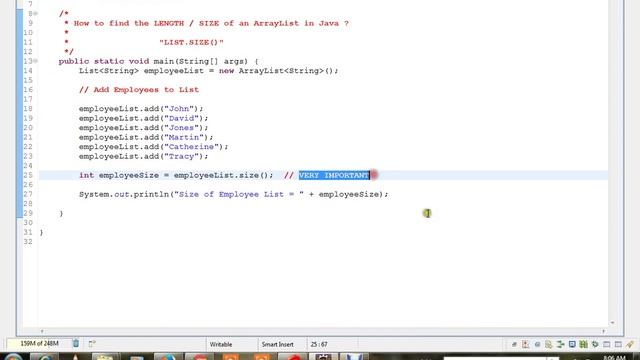This screenshot has width=640, height=360.
Task: Click the public static void main declaration
Action: pos(158,61)
